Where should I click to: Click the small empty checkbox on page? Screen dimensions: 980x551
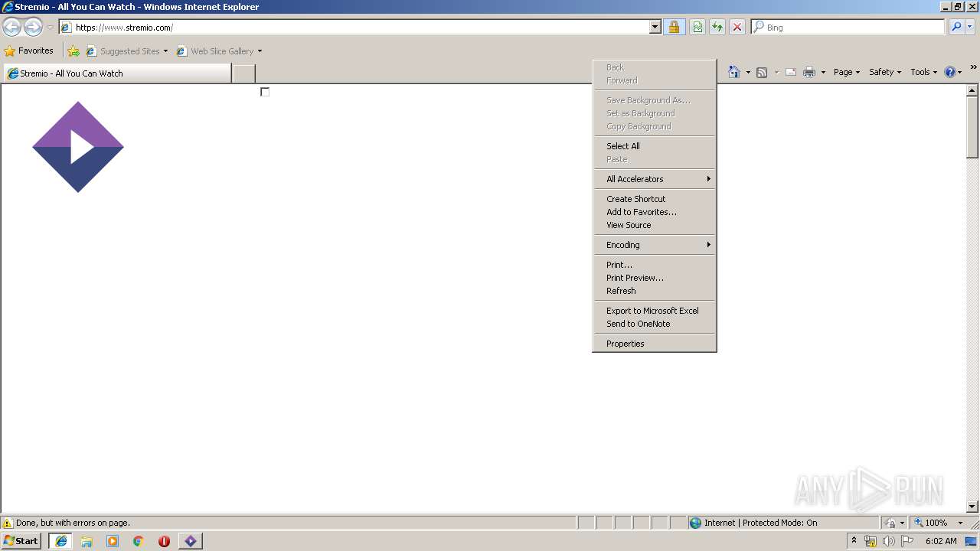(x=265, y=92)
